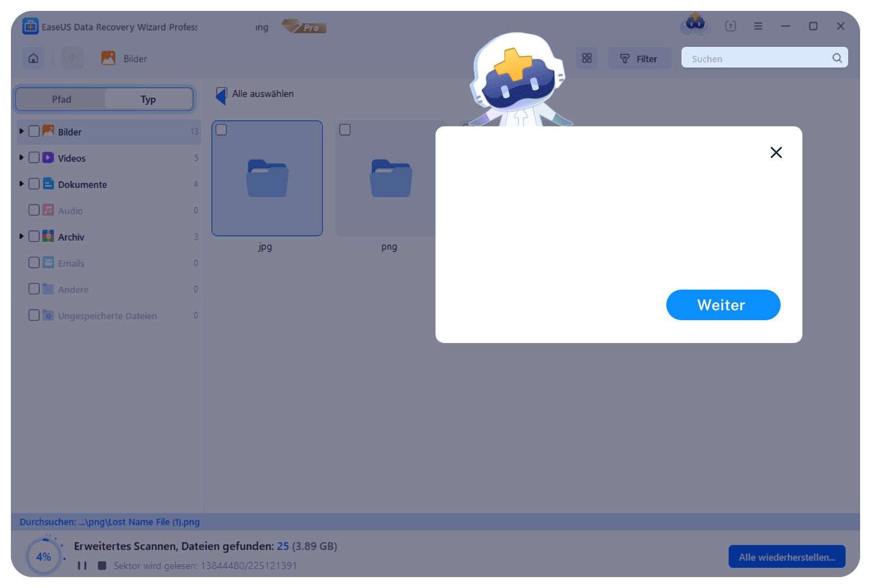Select the Typ tab

click(148, 99)
